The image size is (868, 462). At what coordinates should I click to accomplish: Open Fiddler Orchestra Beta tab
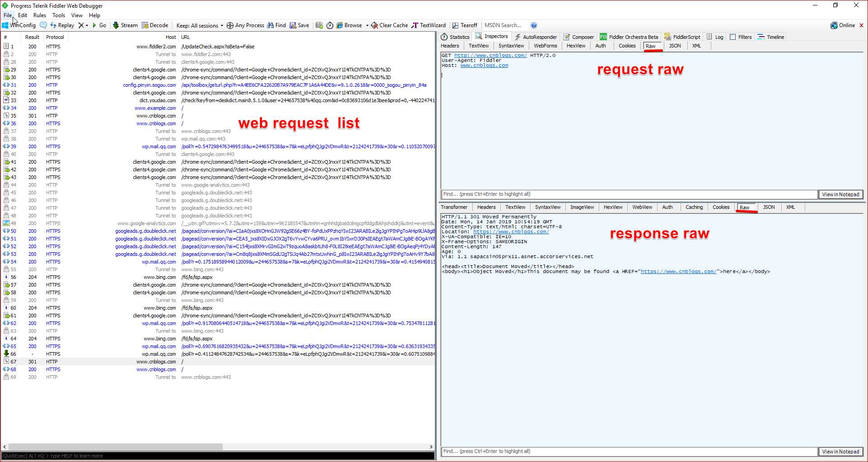[629, 37]
